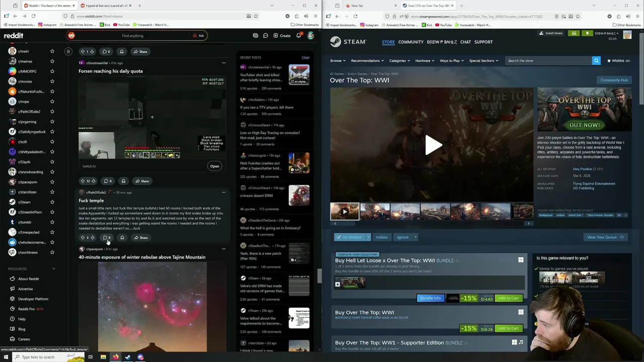Open Steam SUPPORT tab
This screenshot has width=644, height=362.
484,42
